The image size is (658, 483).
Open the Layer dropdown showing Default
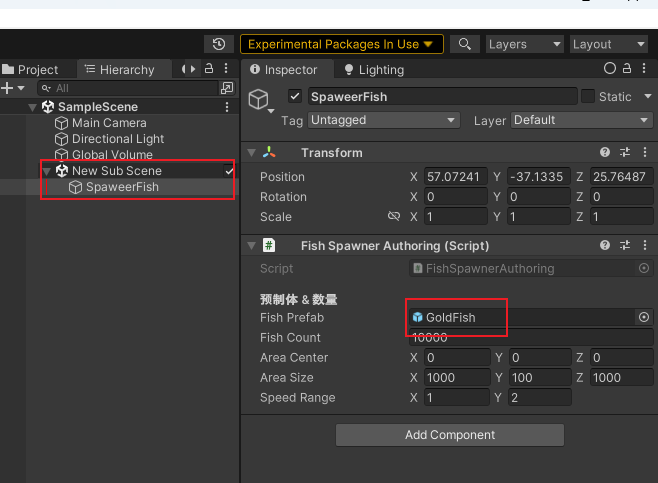point(582,120)
